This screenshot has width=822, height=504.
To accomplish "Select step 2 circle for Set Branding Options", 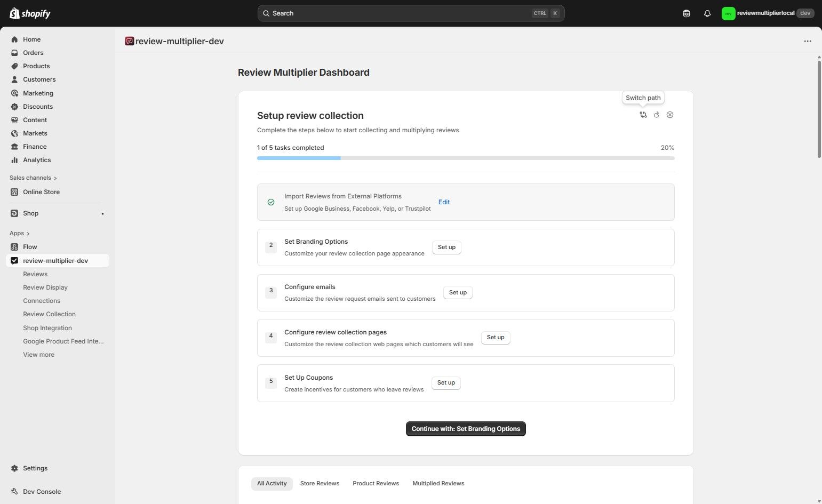I will tap(270, 245).
